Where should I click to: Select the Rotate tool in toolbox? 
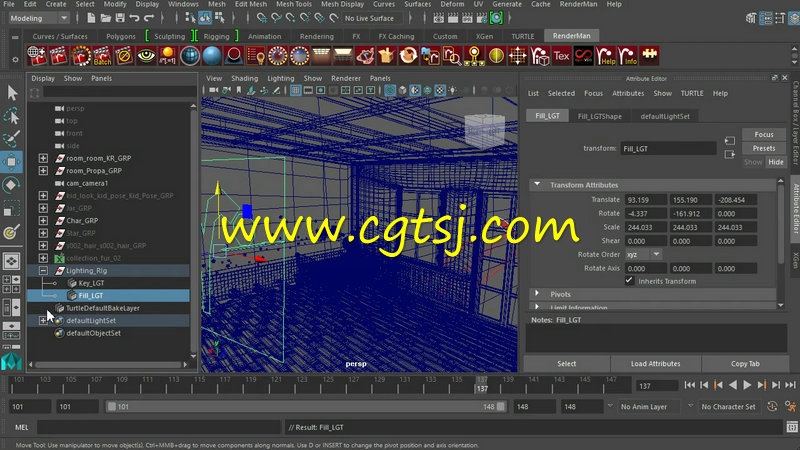(11, 185)
